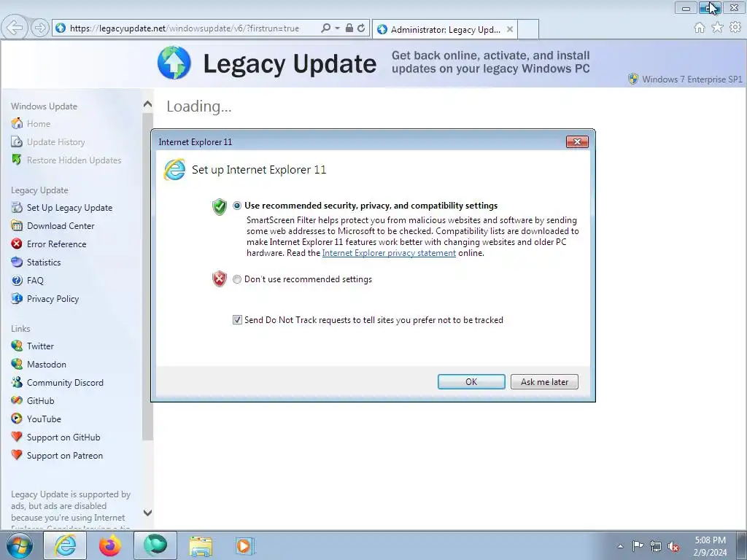Click the browser Back arrow button
This screenshot has height=560, width=747.
point(15,28)
